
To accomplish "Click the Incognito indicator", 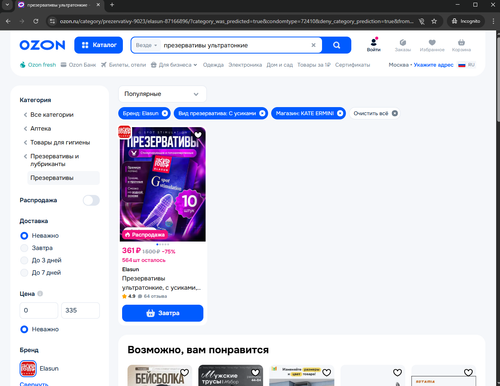I will pos(466,21).
